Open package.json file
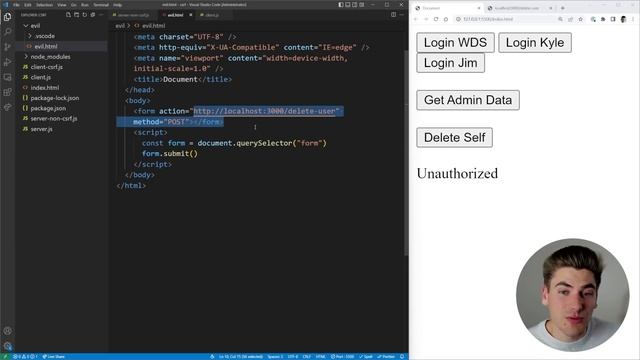This screenshot has height=360, width=640. click(61, 108)
